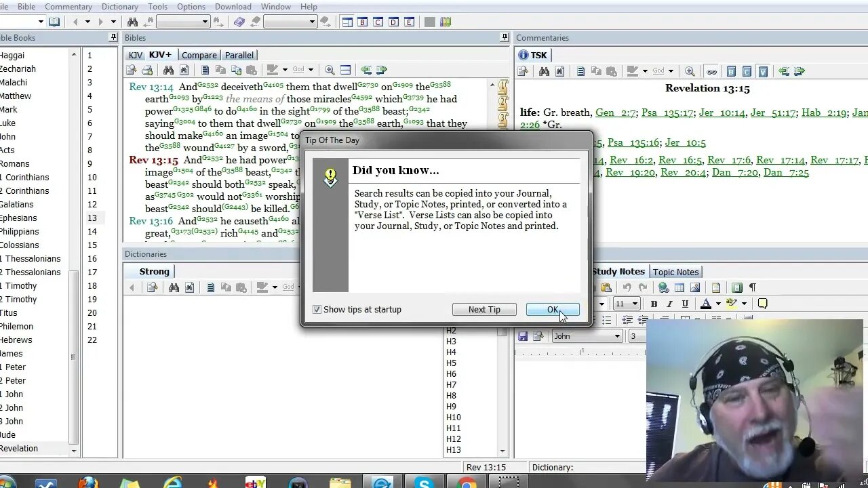This screenshot has width=868, height=488.
Task: Click Skype icon in Windows taskbar
Action: click(425, 483)
